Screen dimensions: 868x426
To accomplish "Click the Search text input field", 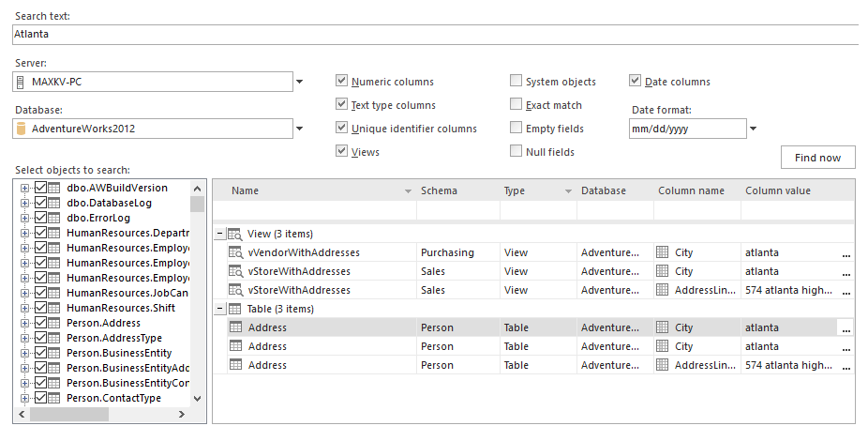I will coord(438,35).
